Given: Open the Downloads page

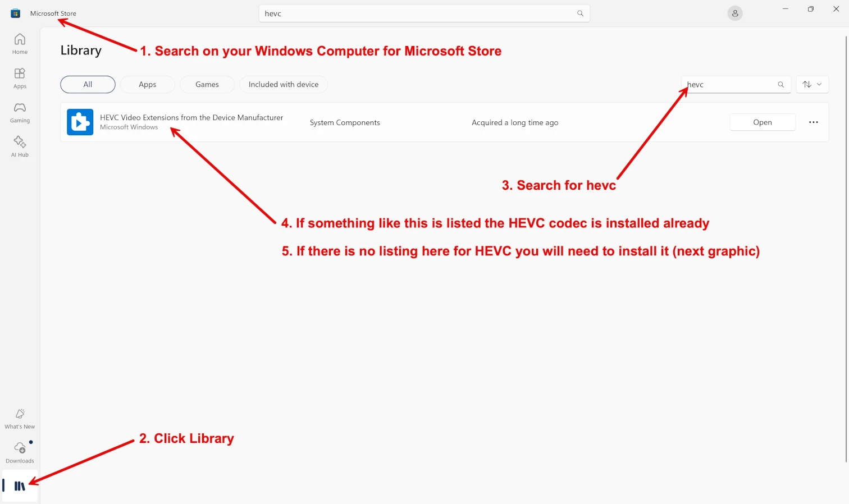Looking at the screenshot, I should [20, 453].
